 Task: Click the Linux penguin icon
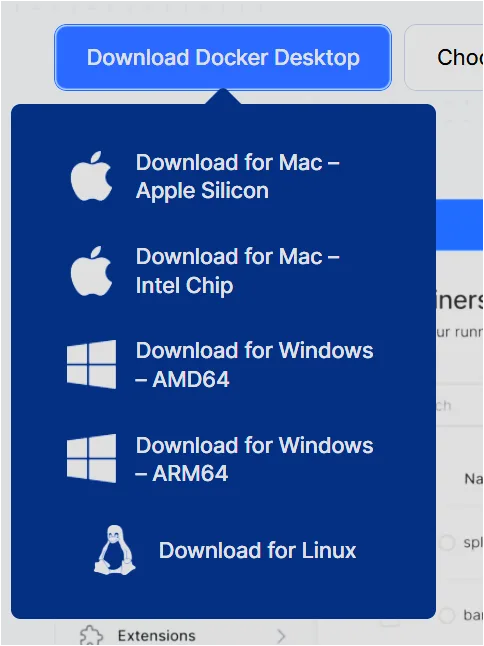[115, 550]
